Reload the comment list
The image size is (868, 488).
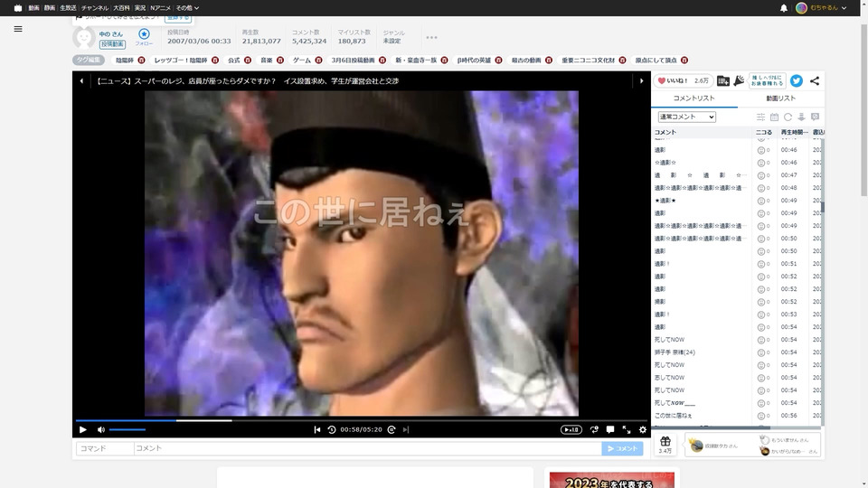[x=788, y=117]
